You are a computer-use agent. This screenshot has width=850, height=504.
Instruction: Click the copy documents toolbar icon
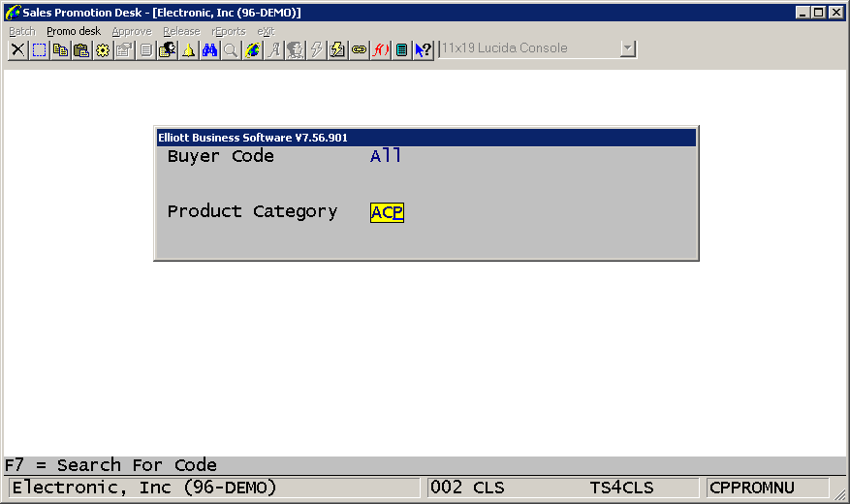click(x=60, y=49)
